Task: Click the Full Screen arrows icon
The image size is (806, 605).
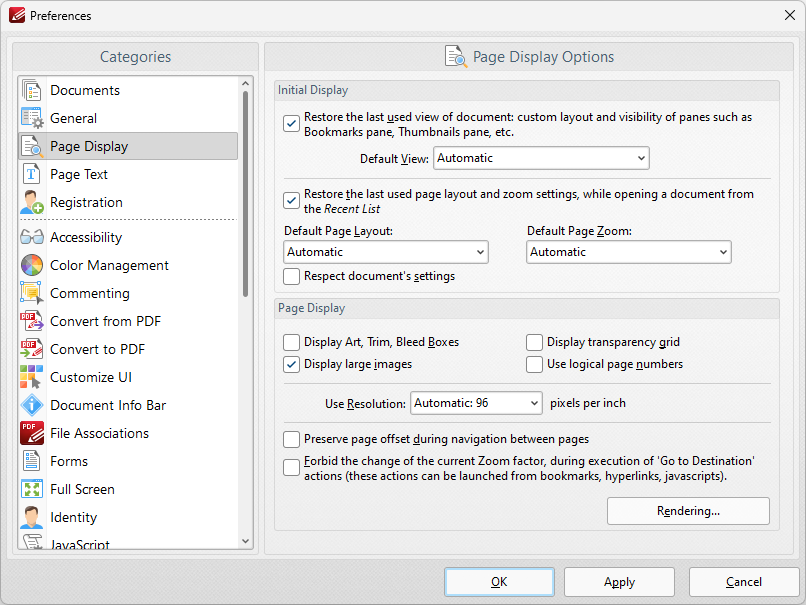Action: pyautogui.click(x=32, y=489)
